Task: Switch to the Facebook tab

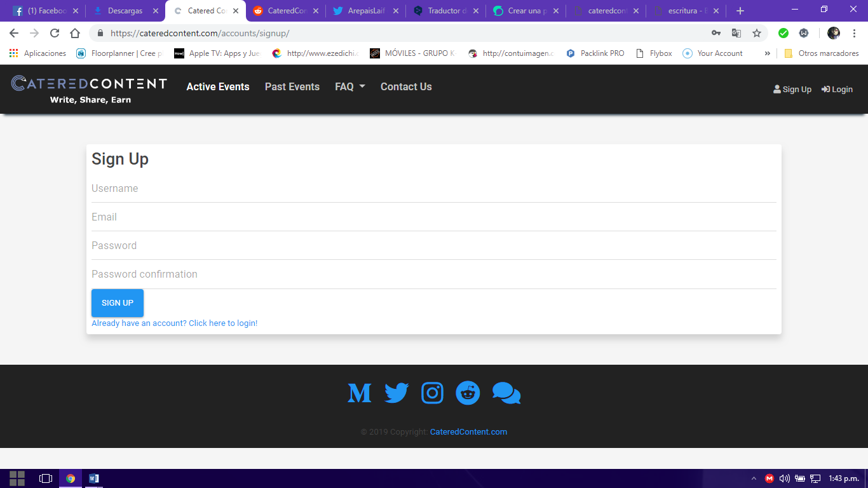Action: point(44,11)
